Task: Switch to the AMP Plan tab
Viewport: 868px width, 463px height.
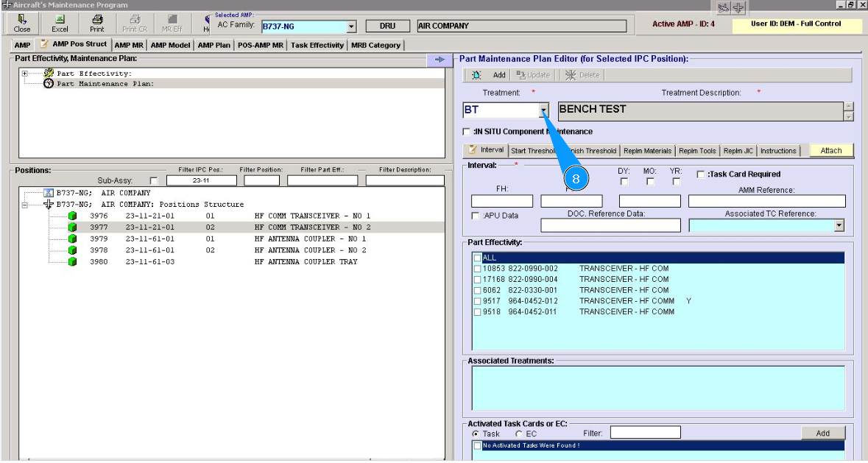Action: (214, 45)
